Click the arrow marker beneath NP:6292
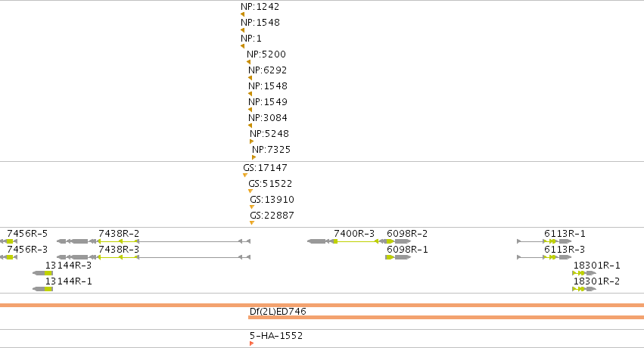This screenshot has width=644, height=348. [x=250, y=78]
